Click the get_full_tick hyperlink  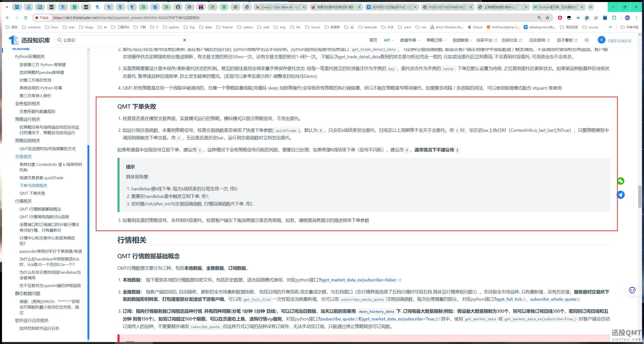click(510, 299)
